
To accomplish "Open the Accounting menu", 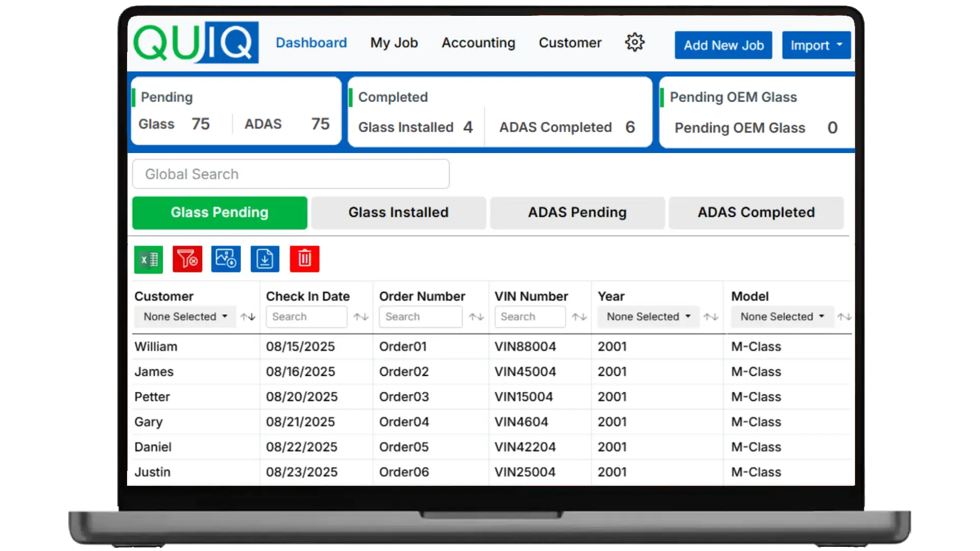I will point(478,43).
